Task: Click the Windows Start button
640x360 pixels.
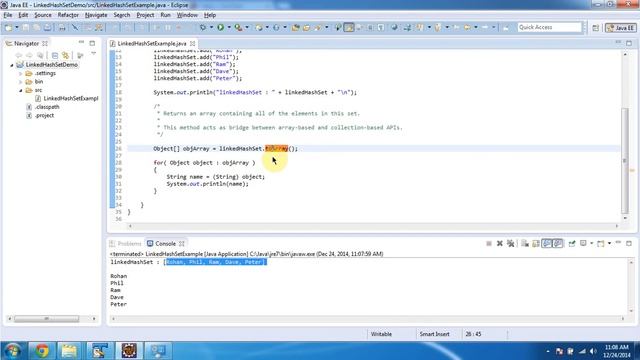Action: [13, 350]
